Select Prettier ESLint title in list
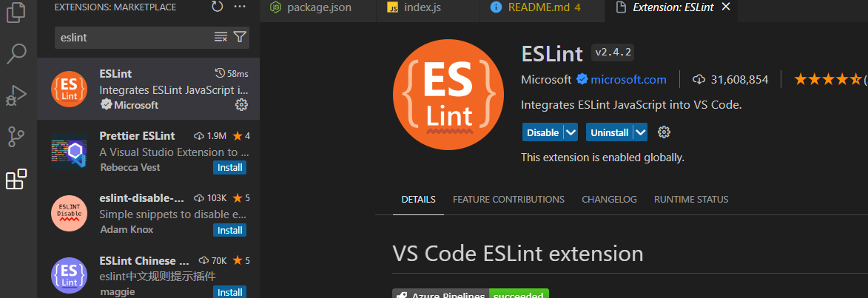 click(x=137, y=136)
